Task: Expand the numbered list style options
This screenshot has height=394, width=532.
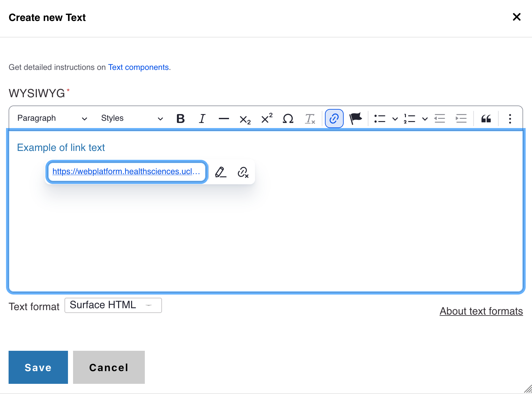Action: (x=425, y=119)
